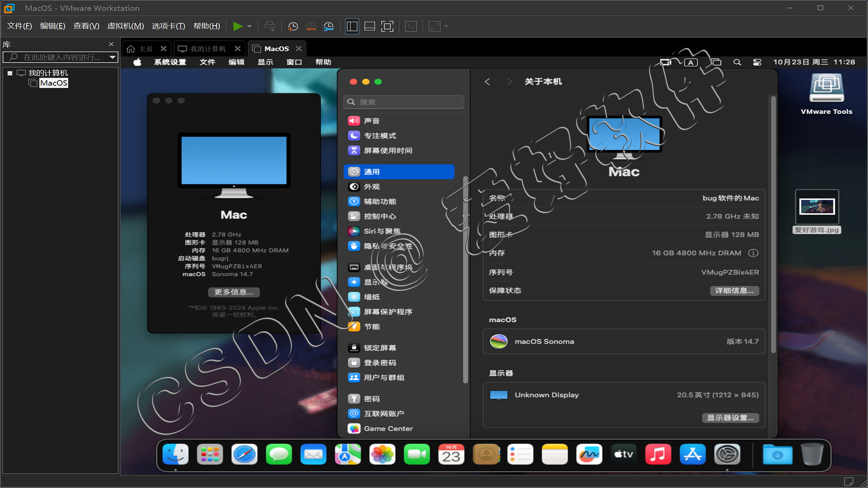Image resolution: width=868 pixels, height=488 pixels.
Task: Click 详细信息... button for 保障状态
Action: coord(734,291)
